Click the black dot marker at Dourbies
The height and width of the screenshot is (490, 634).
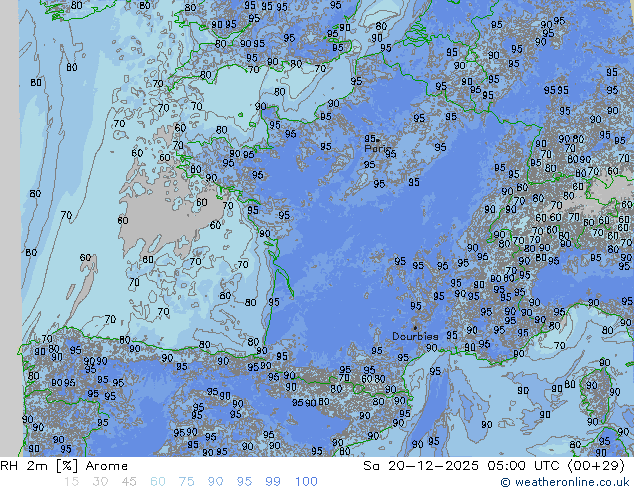click(x=415, y=328)
